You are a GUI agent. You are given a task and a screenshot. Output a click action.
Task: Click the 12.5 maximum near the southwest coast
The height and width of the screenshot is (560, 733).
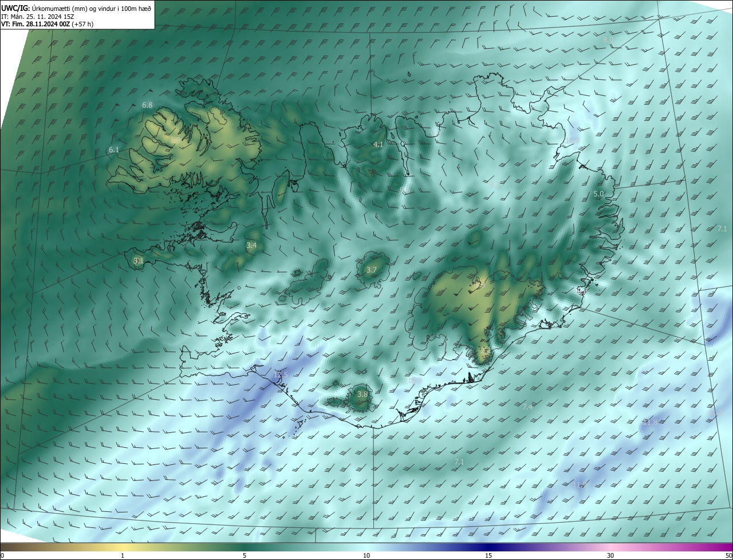coord(281,374)
